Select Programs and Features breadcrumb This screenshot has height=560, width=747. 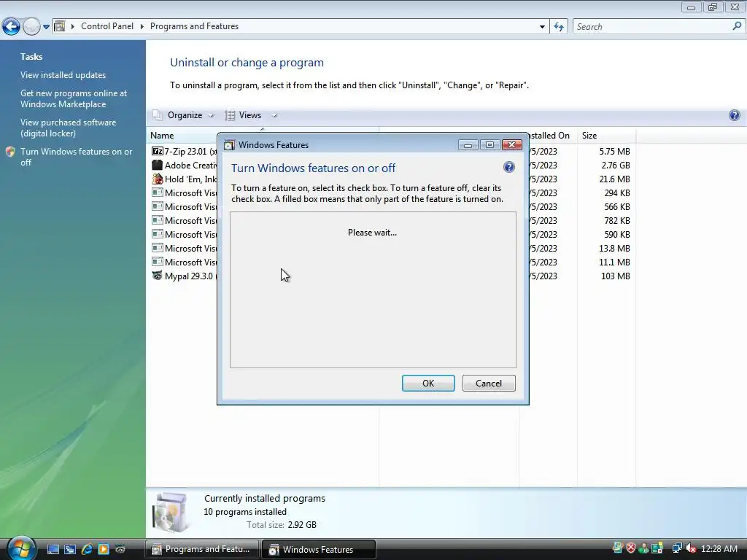pos(194,26)
